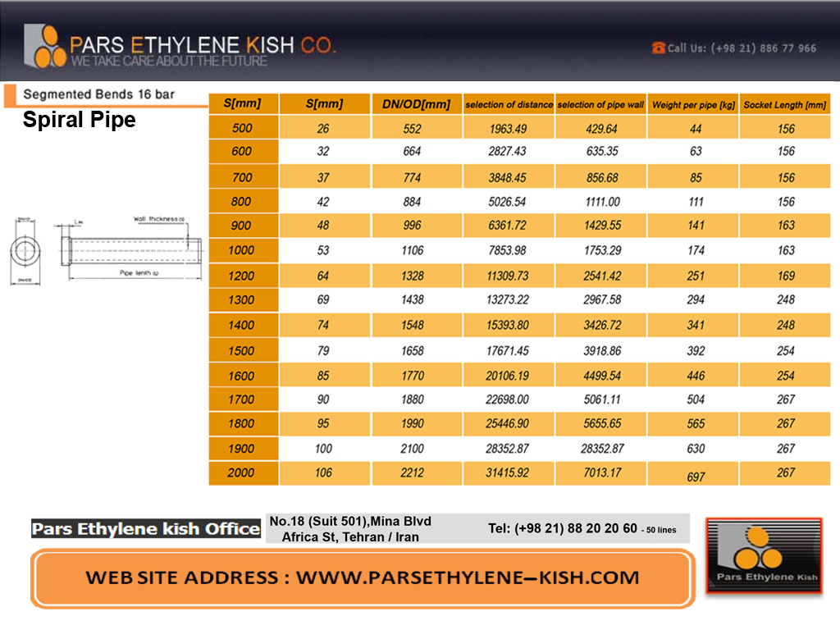
Task: Select the 2000 row label
Action: (241, 472)
